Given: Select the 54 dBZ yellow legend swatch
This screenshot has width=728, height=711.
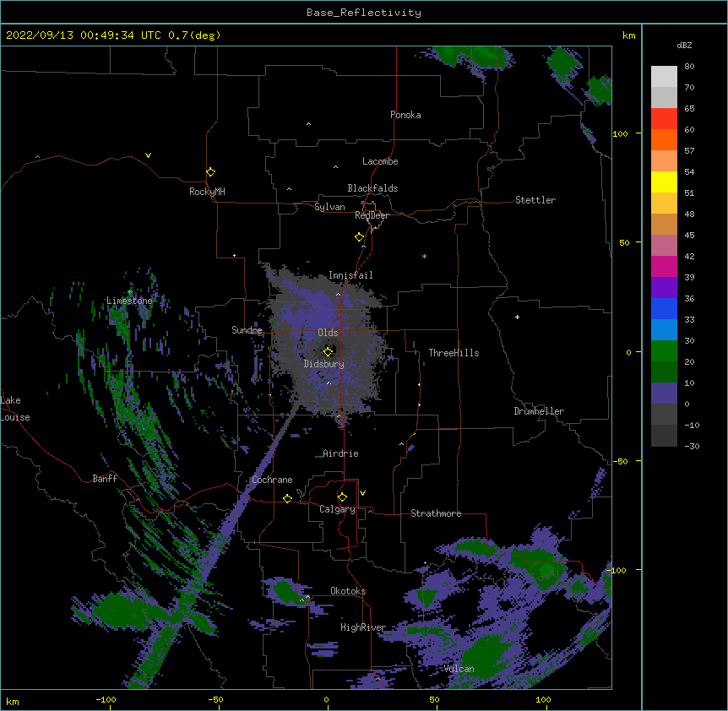Looking at the screenshot, I should (664, 182).
